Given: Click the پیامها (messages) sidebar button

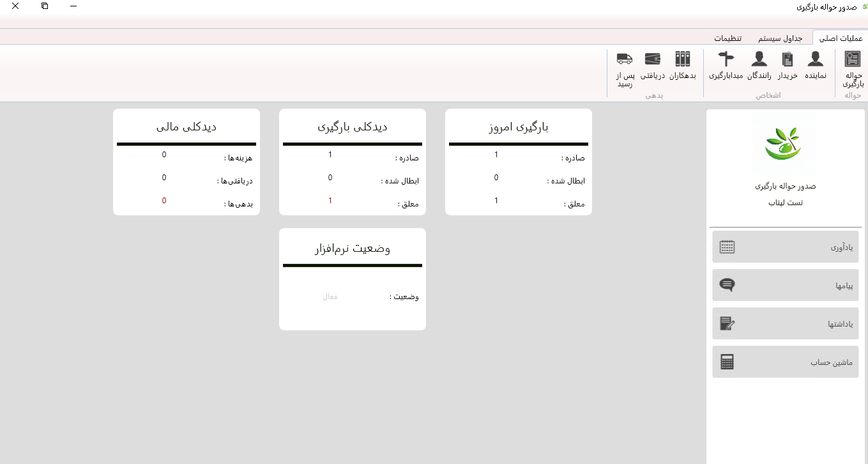Looking at the screenshot, I should pyautogui.click(x=785, y=285).
